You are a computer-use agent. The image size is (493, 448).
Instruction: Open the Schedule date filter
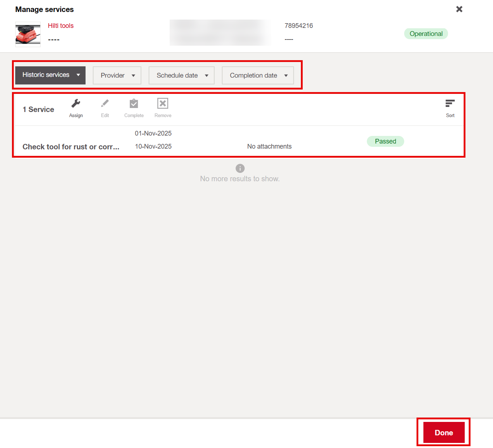point(182,75)
